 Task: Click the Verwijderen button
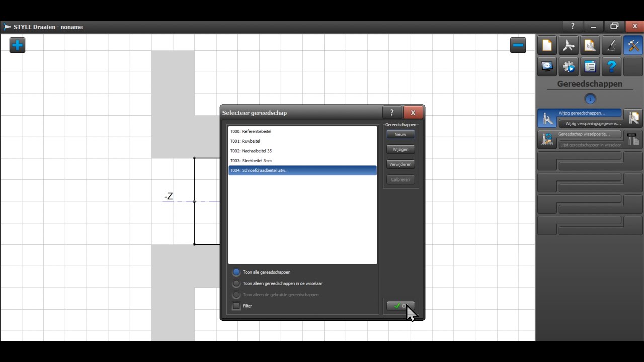(x=400, y=164)
